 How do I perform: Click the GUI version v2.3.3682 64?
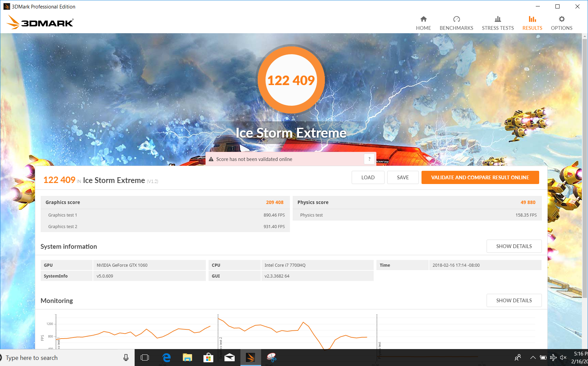[277, 276]
